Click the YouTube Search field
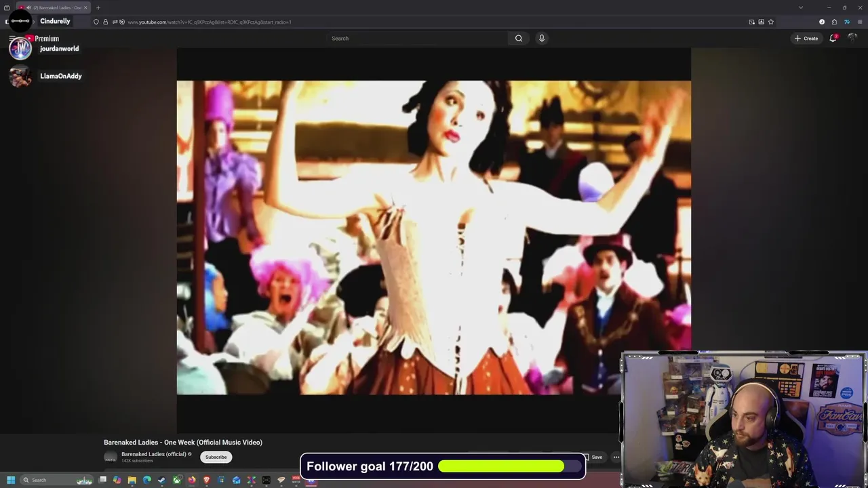Screen dimensions: 868x488 (x=418, y=39)
